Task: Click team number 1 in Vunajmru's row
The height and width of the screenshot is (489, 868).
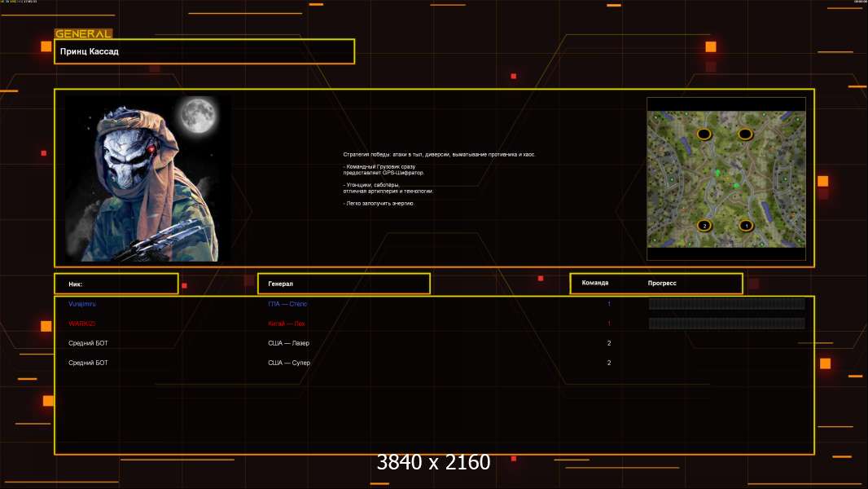Action: (609, 304)
